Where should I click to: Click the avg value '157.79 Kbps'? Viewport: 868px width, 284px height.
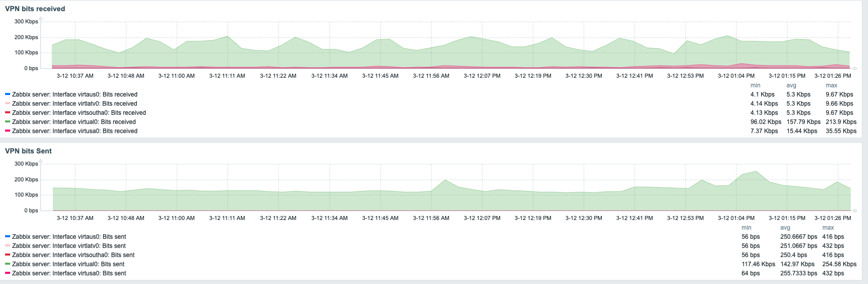click(803, 122)
